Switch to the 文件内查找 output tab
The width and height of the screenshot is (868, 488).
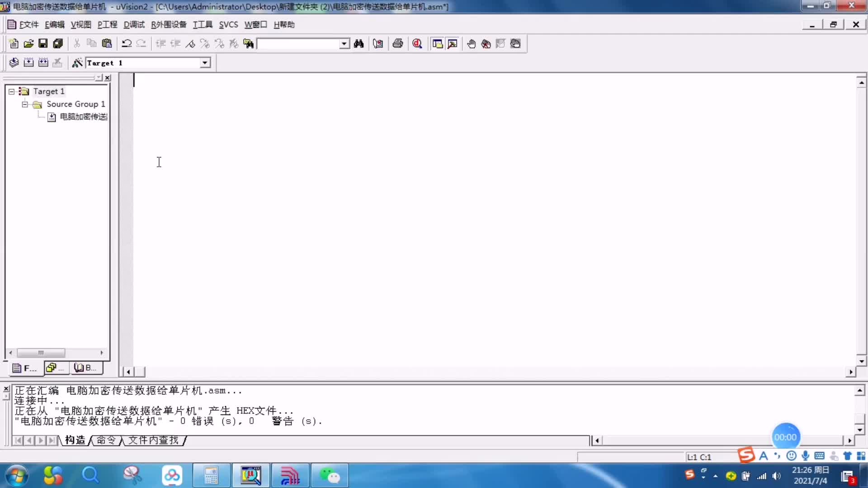[154, 440]
